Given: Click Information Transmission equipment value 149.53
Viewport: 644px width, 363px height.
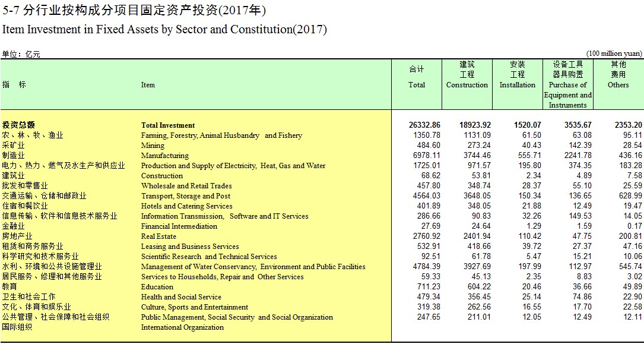Looking at the screenshot, I should 580,216.
